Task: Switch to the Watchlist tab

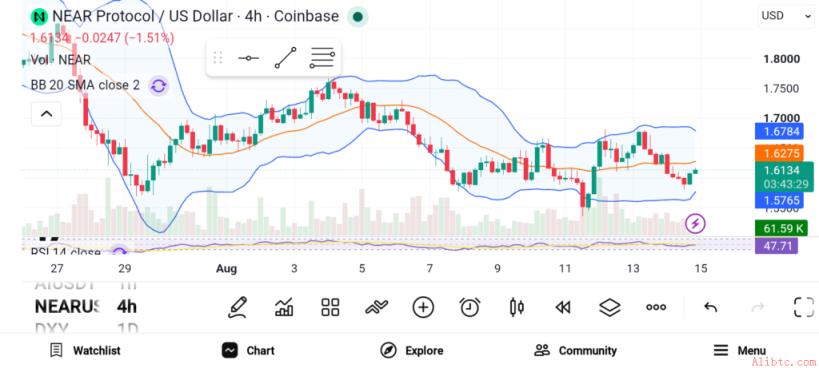Action: (85, 351)
